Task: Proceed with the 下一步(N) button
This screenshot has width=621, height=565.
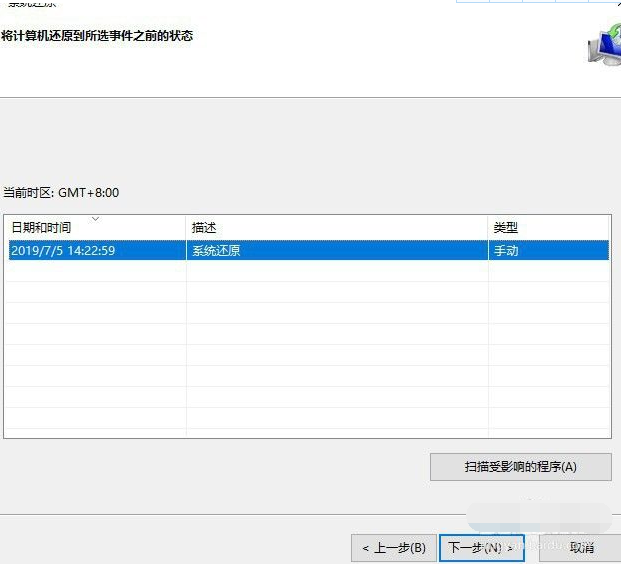Action: (x=481, y=548)
